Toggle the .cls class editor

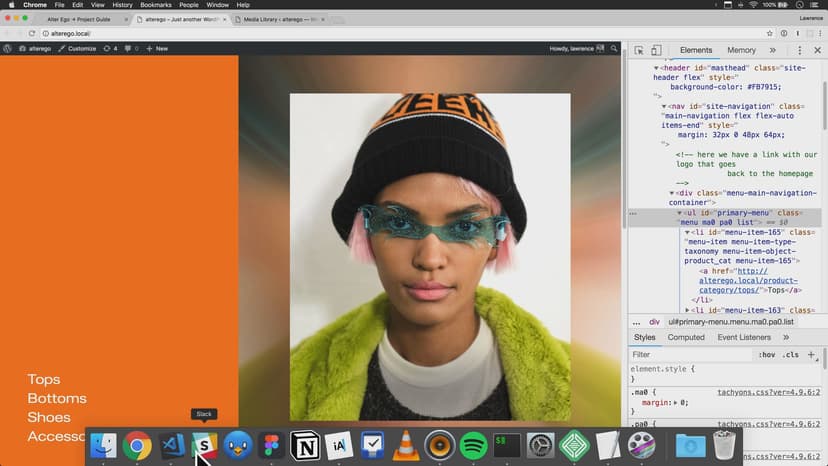(x=790, y=355)
